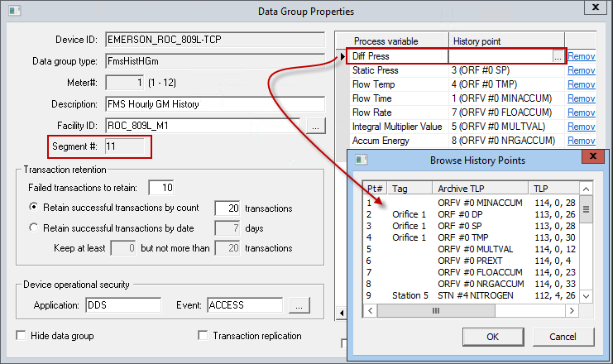
Task: Select history point 3 ORF #0 SP
Action: tap(471, 226)
